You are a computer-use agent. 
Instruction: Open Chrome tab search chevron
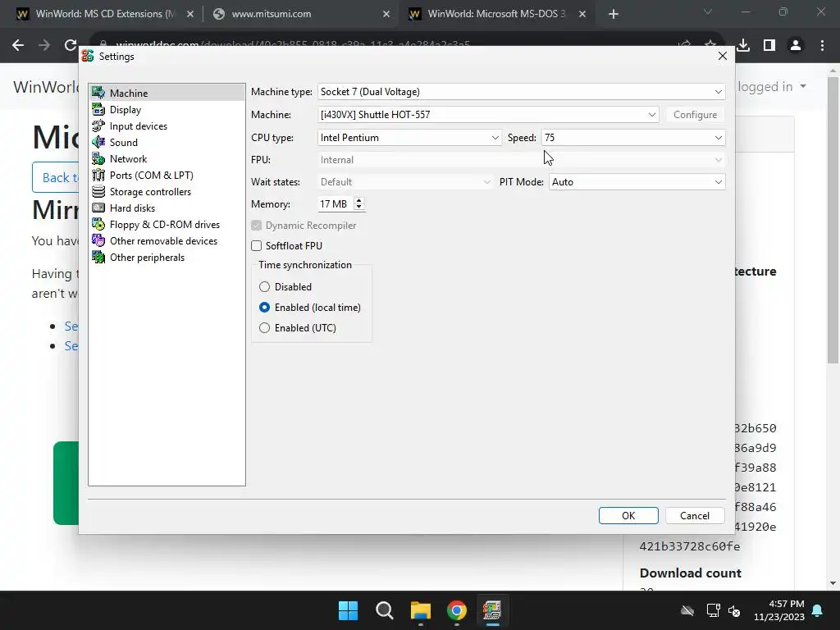coord(708,11)
